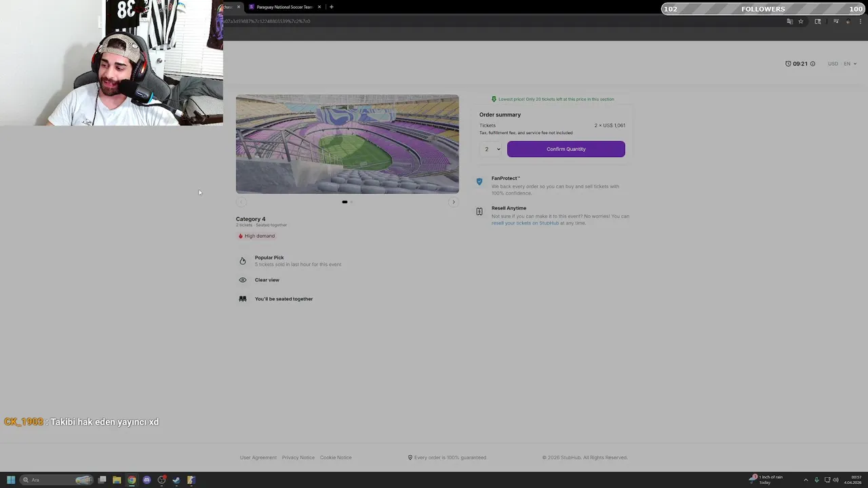Click the stadium seat view image
Viewport: 868px width, 488px height.
coord(347,144)
